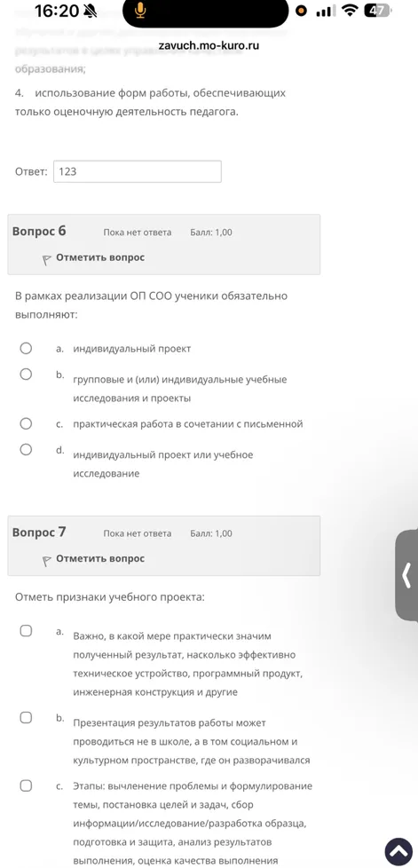Tap the zavuch.mo-kuro.ru address text
This screenshot has width=418, height=868.
pyautogui.click(x=209, y=45)
